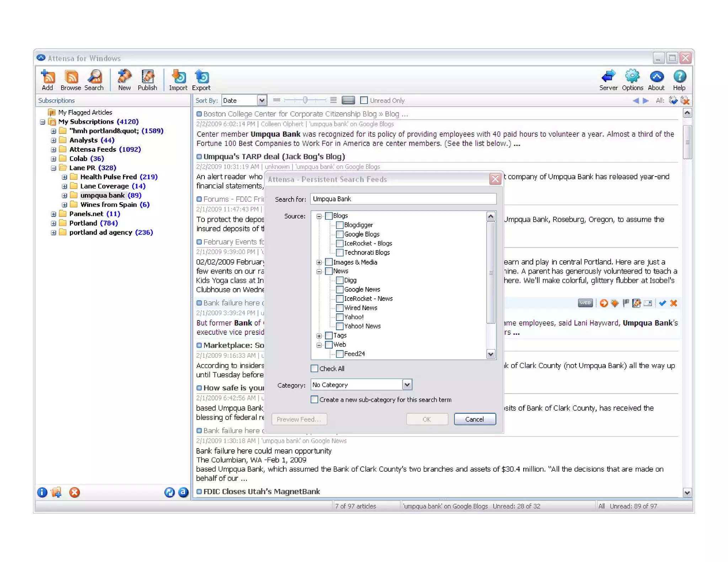Click the About toolbar icon
Viewport: 728px width, 562px height.
(656, 80)
